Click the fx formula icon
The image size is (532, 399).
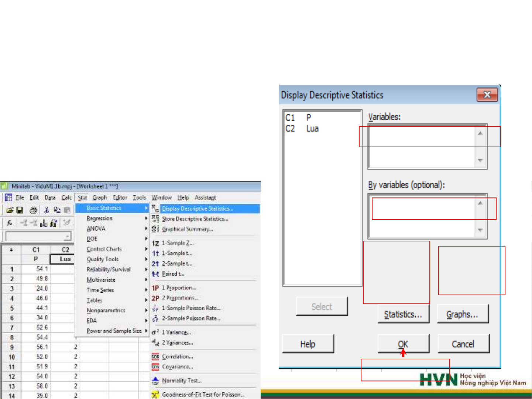10,223
